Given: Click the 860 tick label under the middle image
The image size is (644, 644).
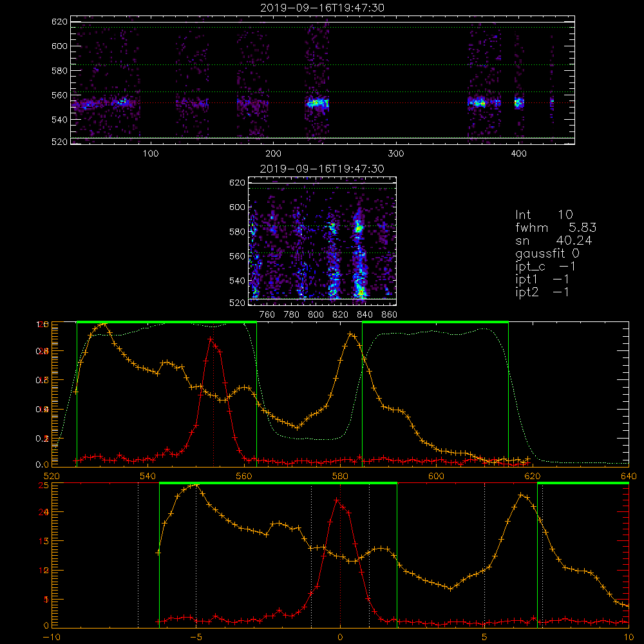Looking at the screenshot, I should pyautogui.click(x=390, y=315).
